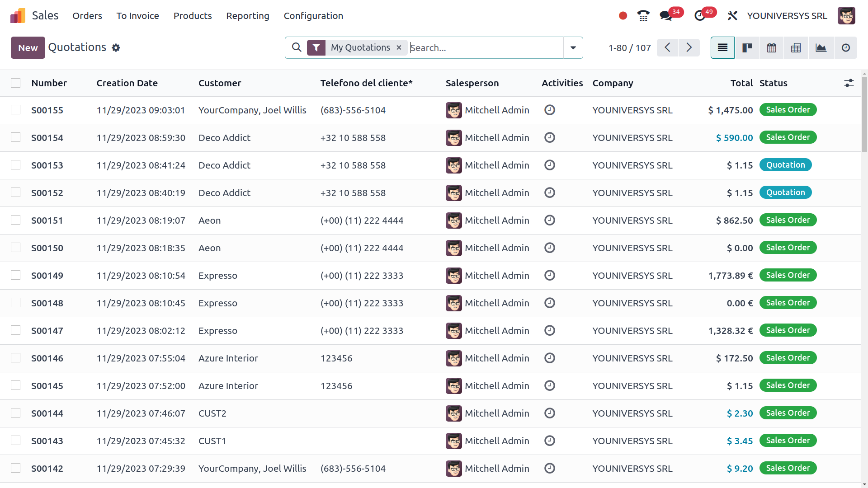
Task: Open the column options icon in the table header
Action: (x=849, y=83)
